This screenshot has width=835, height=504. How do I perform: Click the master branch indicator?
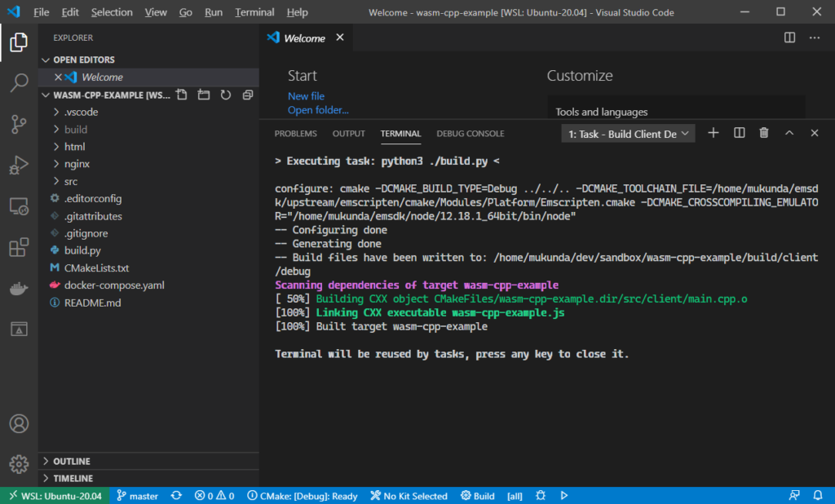click(x=137, y=496)
